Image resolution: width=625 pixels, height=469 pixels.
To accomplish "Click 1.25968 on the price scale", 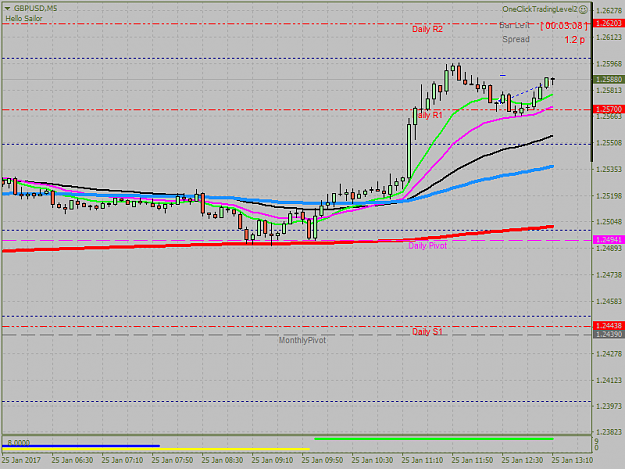I will (x=609, y=64).
